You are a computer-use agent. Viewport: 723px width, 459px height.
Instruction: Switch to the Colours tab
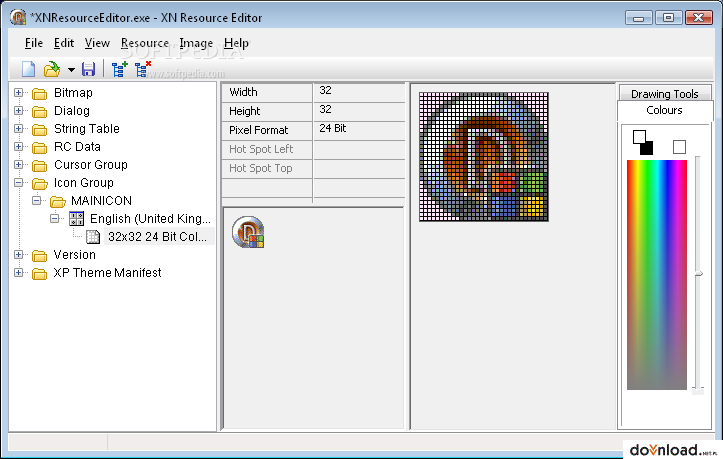[x=664, y=111]
